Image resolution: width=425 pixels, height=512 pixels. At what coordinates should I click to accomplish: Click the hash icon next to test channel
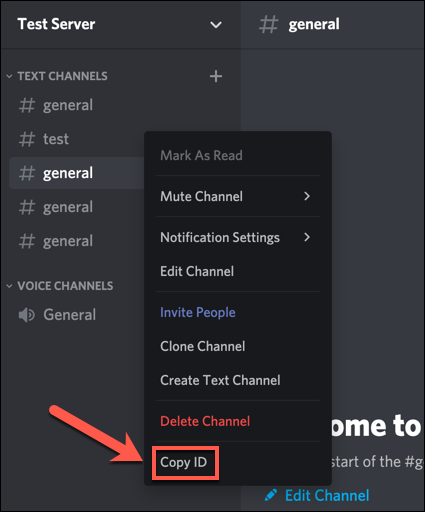[27, 139]
